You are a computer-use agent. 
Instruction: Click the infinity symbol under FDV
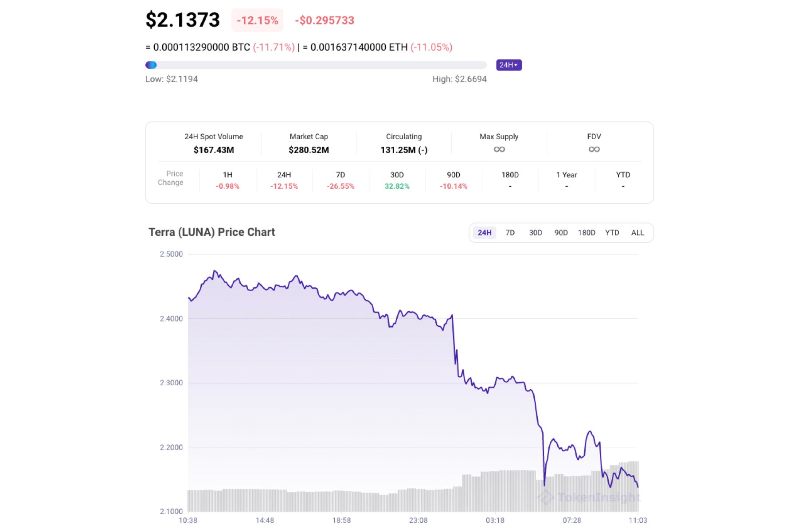click(594, 149)
